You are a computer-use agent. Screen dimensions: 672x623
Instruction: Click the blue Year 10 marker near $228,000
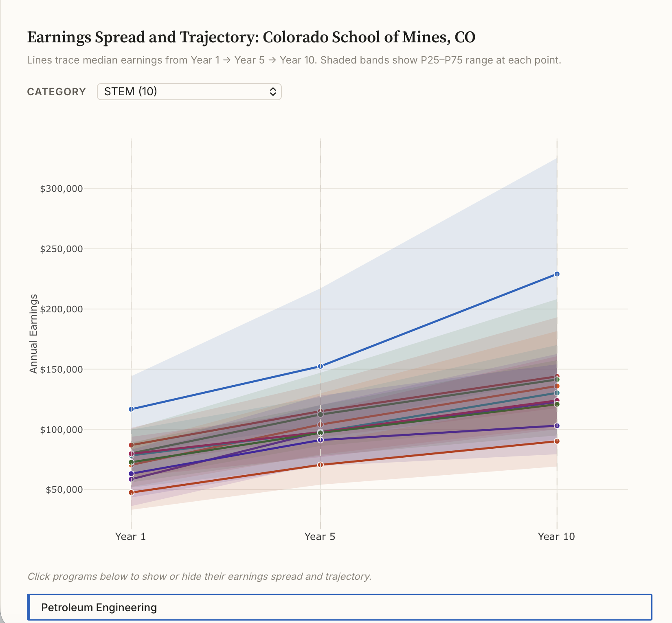(x=556, y=274)
